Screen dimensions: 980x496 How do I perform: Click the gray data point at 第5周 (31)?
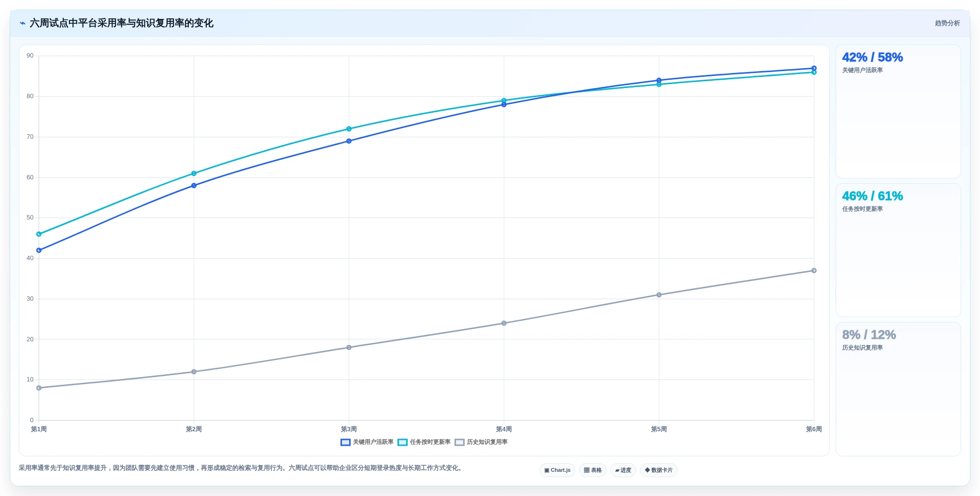[659, 295]
